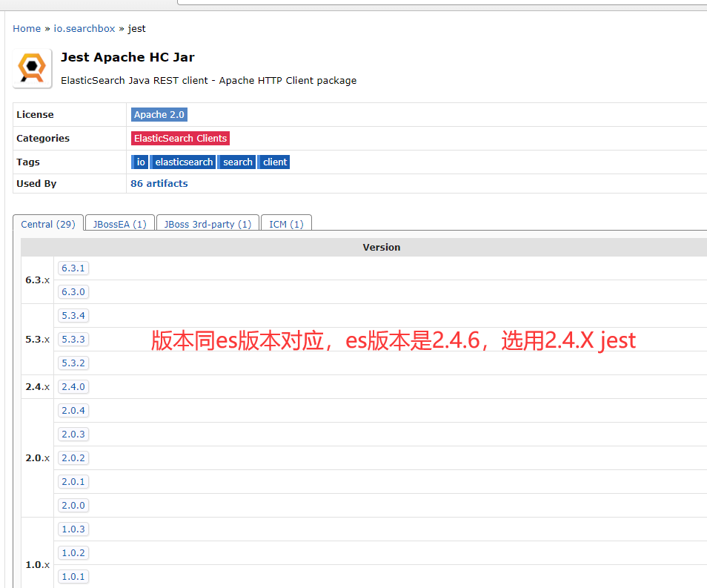This screenshot has height=588, width=707.
Task: Click the Apache 2.0 license badge
Action: (159, 115)
